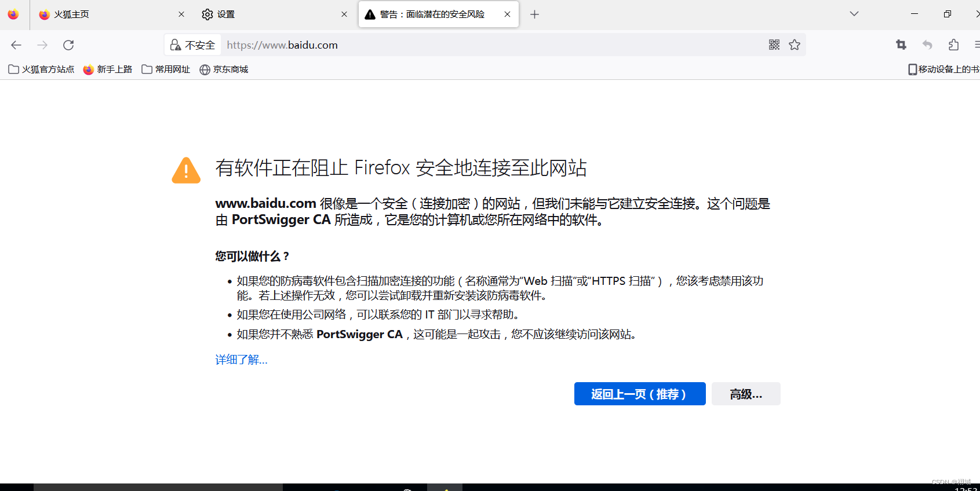Screen dimensions: 980x491
Task: Click the undo closed tab arrow icon
Action: pyautogui.click(x=927, y=45)
